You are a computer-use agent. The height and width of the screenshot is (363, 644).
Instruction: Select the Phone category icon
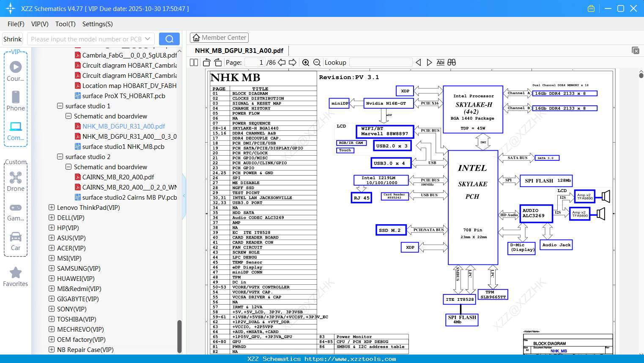(x=16, y=101)
